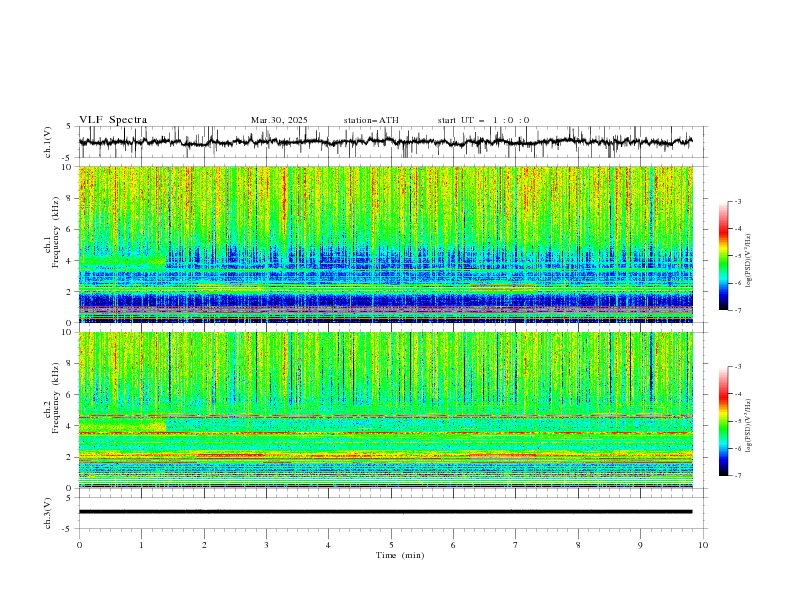Click time axis tick label "9"
Screen dimensions: 792x612
click(640, 545)
